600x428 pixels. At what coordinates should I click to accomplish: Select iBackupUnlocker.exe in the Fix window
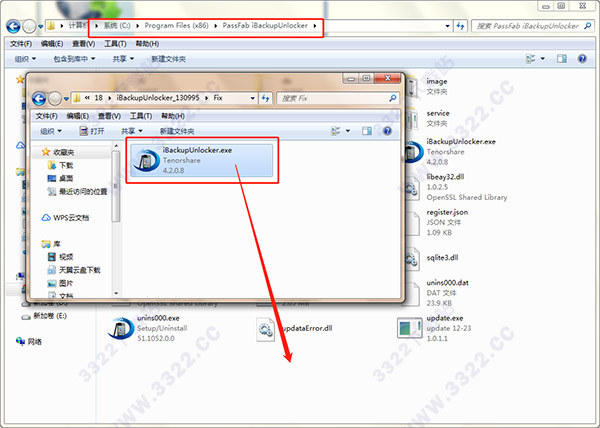[202, 160]
